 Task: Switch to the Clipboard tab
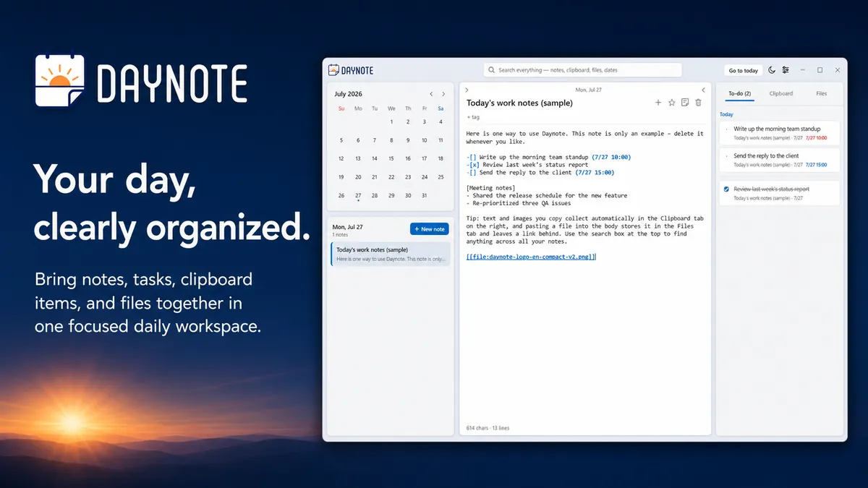click(780, 93)
